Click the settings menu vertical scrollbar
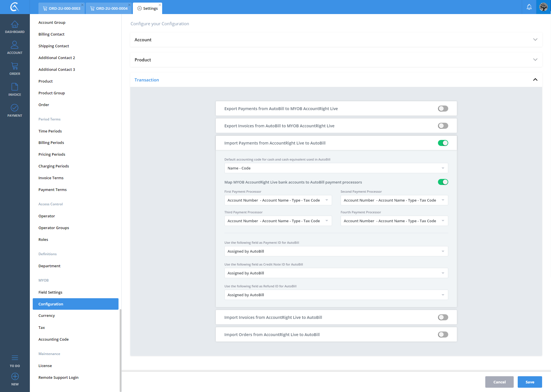Image resolution: width=551 pixels, height=392 pixels. (x=121, y=350)
